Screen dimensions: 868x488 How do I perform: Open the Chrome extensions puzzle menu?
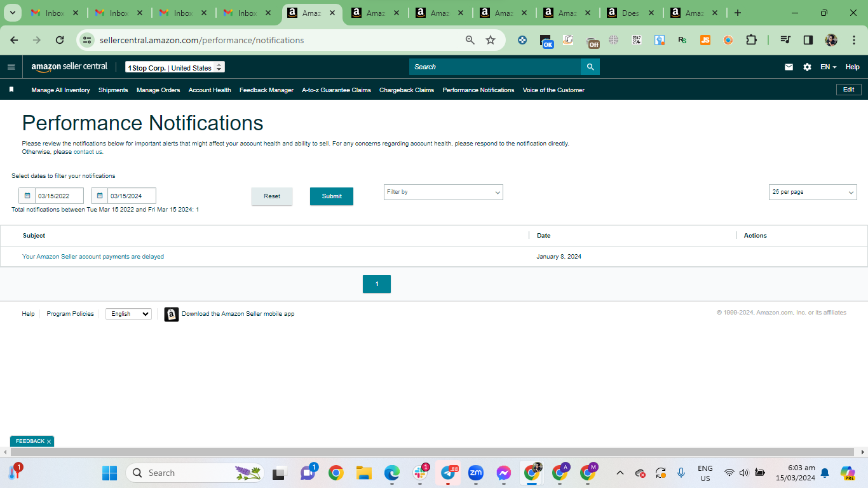[751, 40]
